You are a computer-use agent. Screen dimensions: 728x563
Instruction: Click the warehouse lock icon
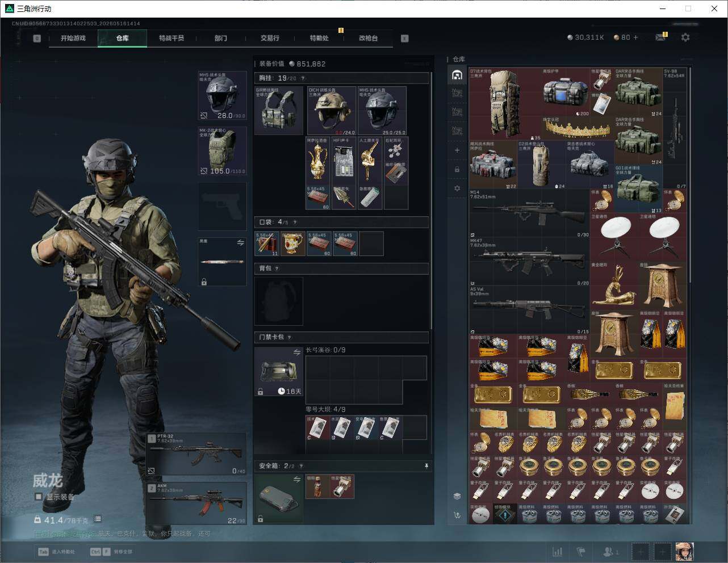coord(457,169)
